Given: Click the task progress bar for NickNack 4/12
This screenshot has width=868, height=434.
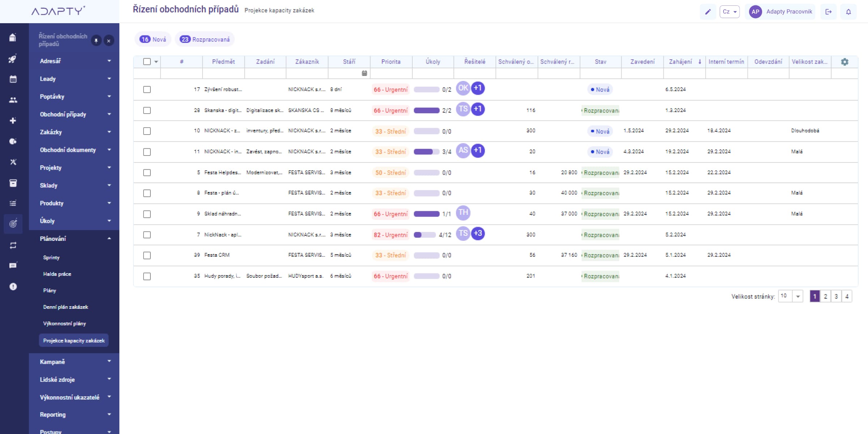Looking at the screenshot, I should pos(425,235).
